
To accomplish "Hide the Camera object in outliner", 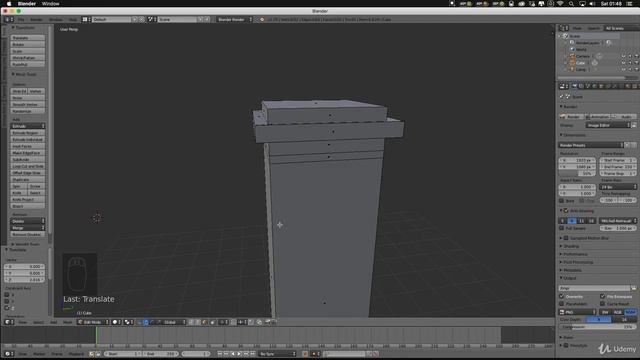I will click(623, 56).
